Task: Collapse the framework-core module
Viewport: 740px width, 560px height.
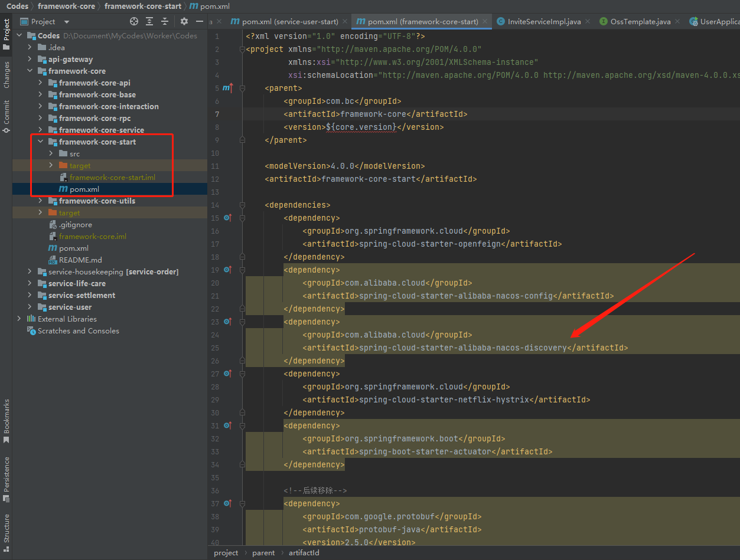Action: 30,71
